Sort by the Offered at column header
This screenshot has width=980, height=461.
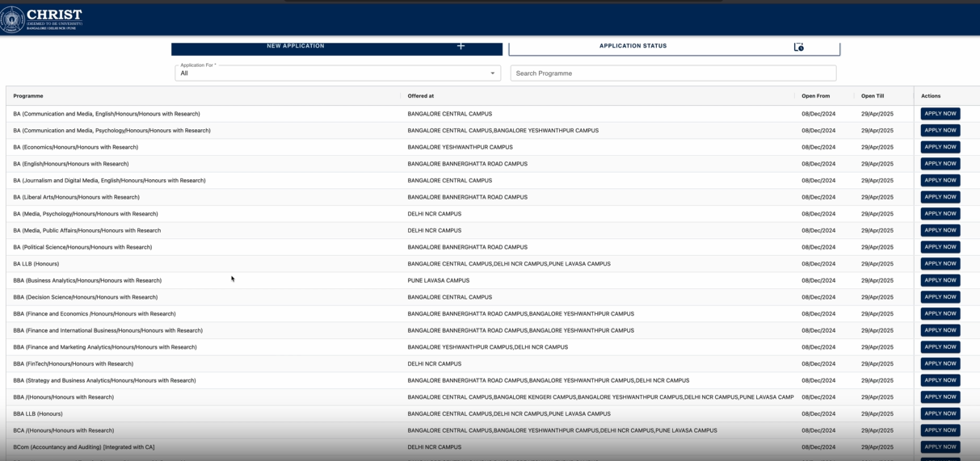(x=420, y=96)
